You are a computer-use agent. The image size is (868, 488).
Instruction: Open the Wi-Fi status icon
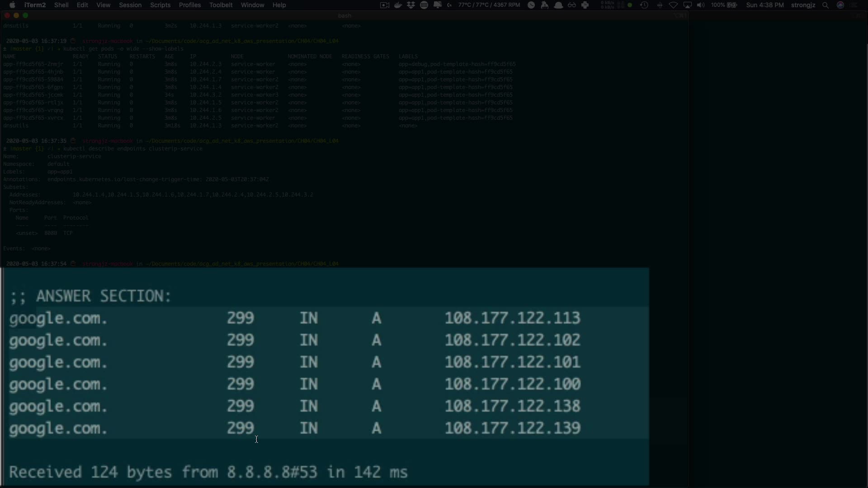[x=673, y=5]
